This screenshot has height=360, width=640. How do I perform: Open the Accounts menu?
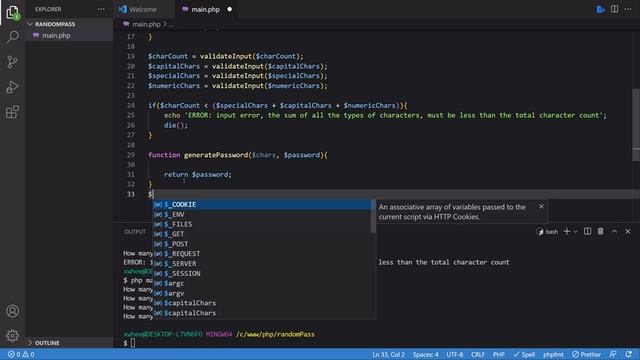tap(13, 311)
